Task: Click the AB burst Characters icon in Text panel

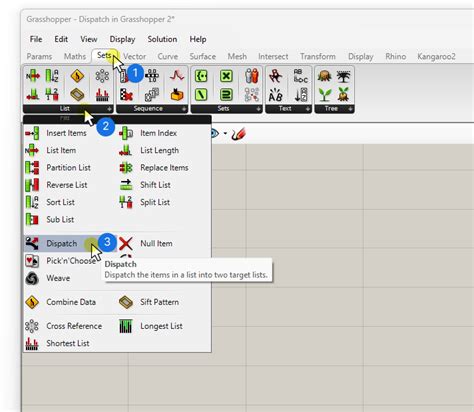Action: coord(276,95)
